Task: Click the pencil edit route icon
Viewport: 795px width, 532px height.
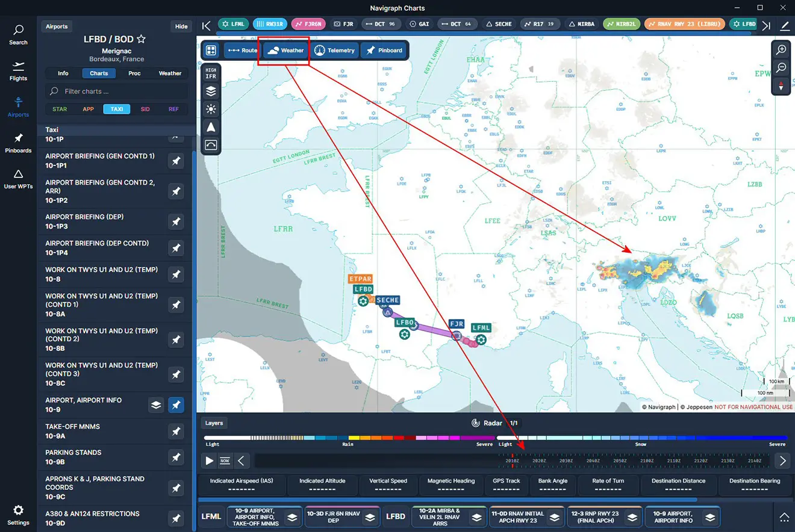Action: pos(785,25)
